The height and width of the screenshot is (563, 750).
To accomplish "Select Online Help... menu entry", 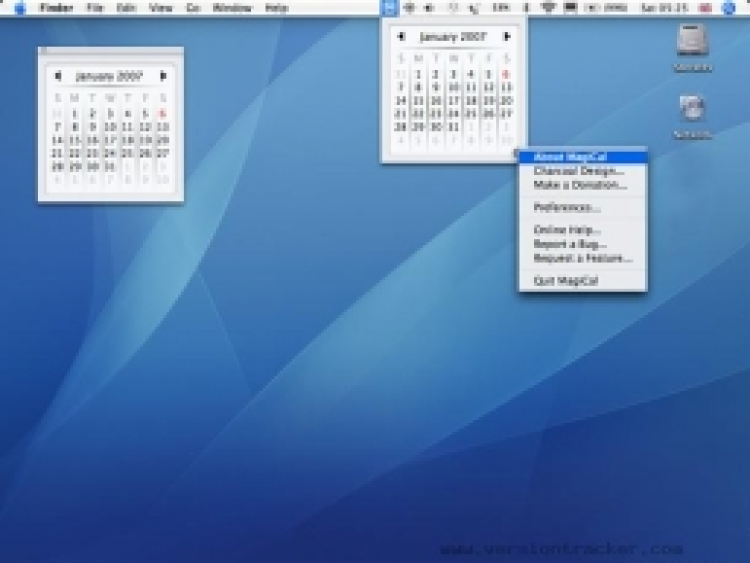I will click(583, 230).
